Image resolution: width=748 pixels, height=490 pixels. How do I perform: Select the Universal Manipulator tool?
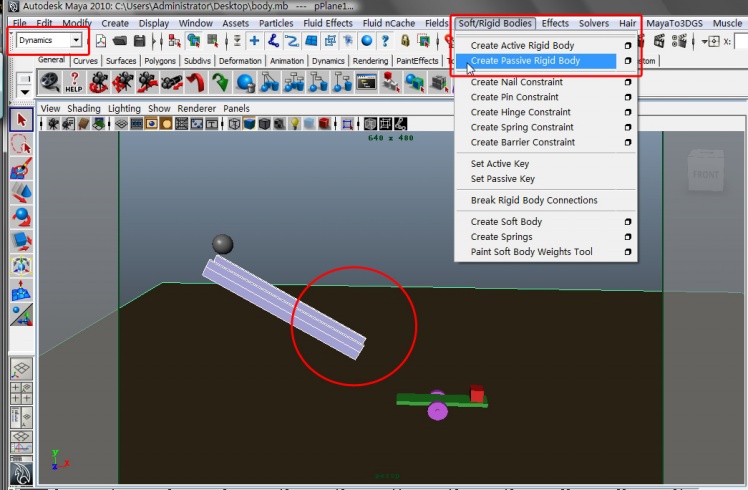pyautogui.click(x=21, y=266)
